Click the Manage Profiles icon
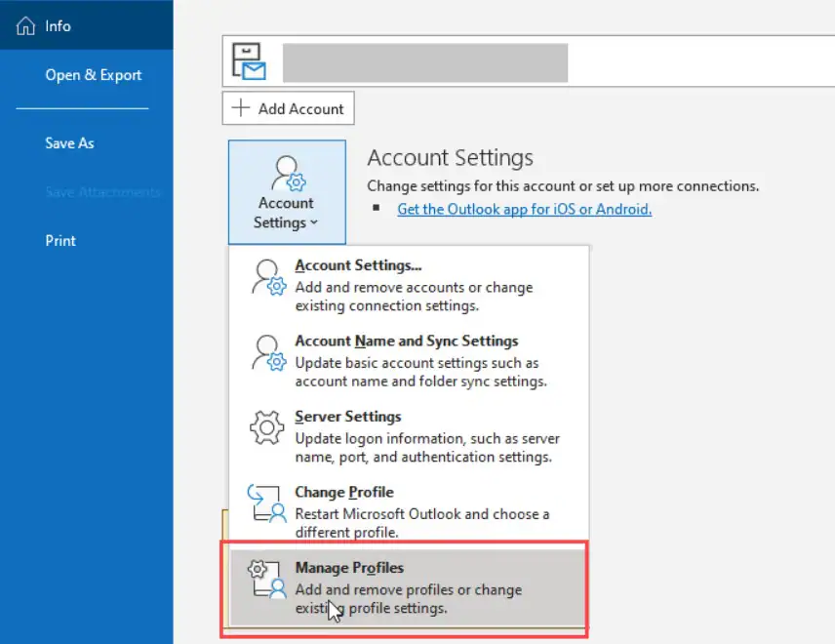835x644 pixels. click(x=266, y=581)
